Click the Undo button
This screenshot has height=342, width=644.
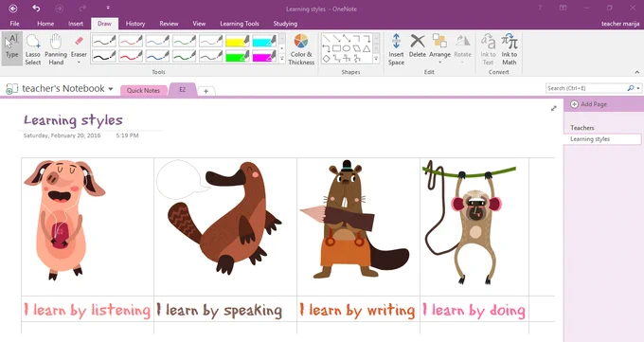36,9
